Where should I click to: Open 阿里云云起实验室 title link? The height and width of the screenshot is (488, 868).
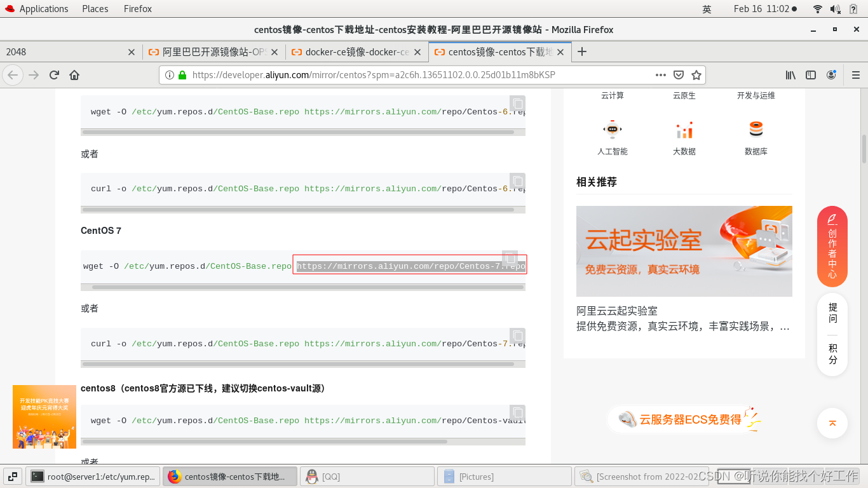pos(617,311)
